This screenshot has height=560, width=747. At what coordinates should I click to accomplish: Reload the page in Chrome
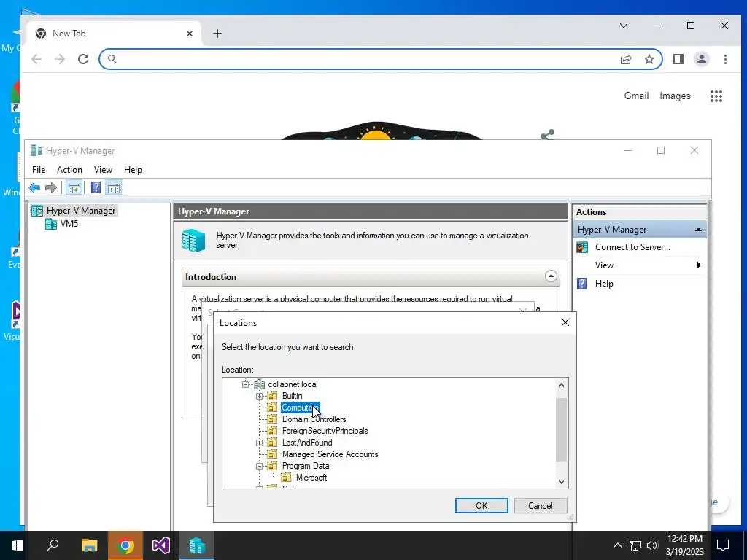(x=83, y=59)
